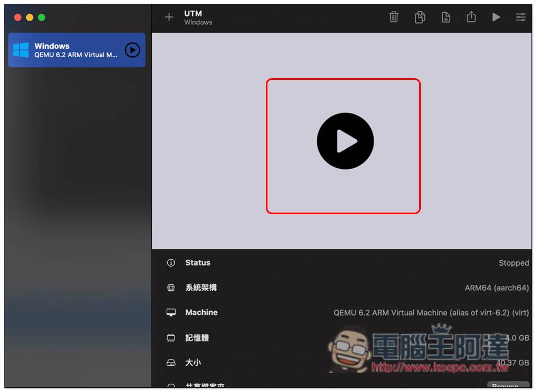Viewport: 536px width, 392px height.
Task: Clone the VM with duplicate icon
Action: [420, 17]
